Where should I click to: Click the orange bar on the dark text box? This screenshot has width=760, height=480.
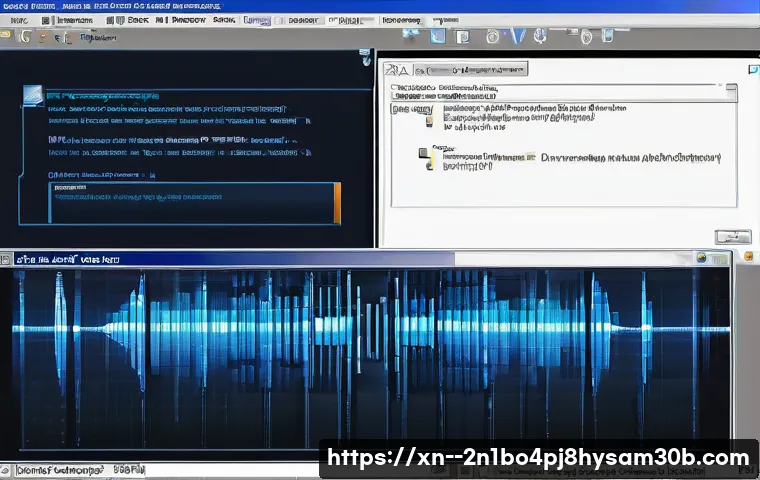click(337, 203)
